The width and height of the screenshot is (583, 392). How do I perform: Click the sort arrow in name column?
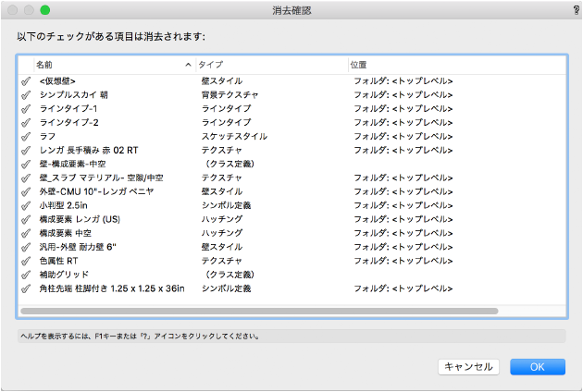point(189,65)
